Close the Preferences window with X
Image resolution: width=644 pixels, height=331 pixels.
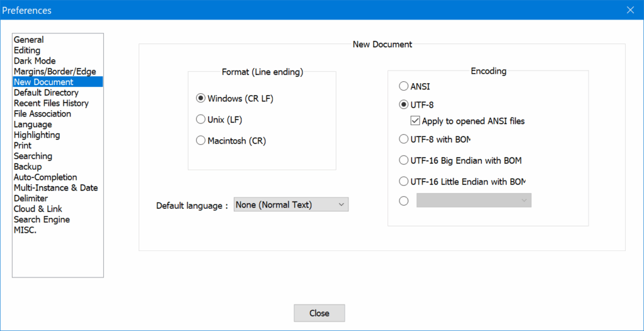(630, 9)
